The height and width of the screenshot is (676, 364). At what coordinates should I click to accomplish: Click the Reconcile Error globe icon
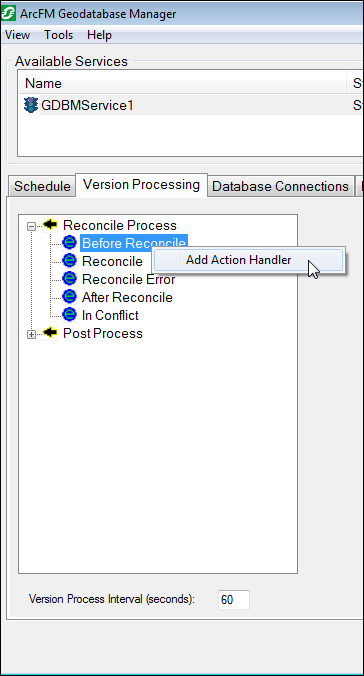pos(69,279)
